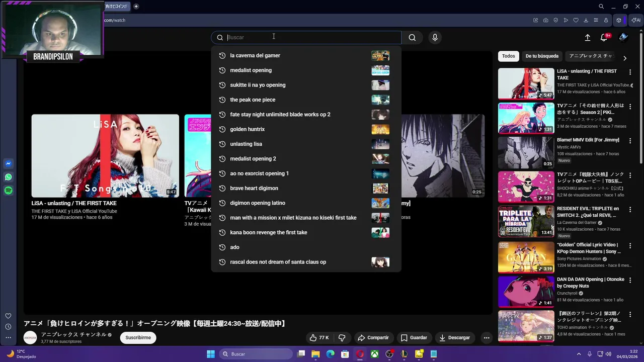Click the Descargar download button
The image size is (644, 362).
(x=454, y=338)
